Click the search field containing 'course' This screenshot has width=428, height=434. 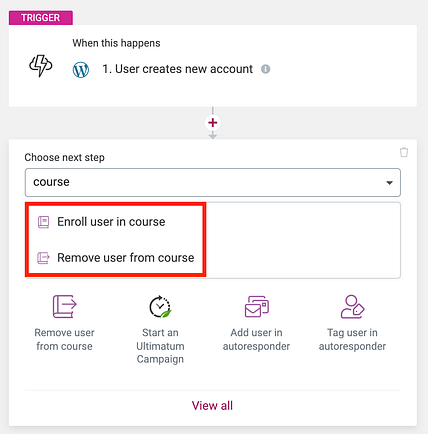[x=213, y=182]
